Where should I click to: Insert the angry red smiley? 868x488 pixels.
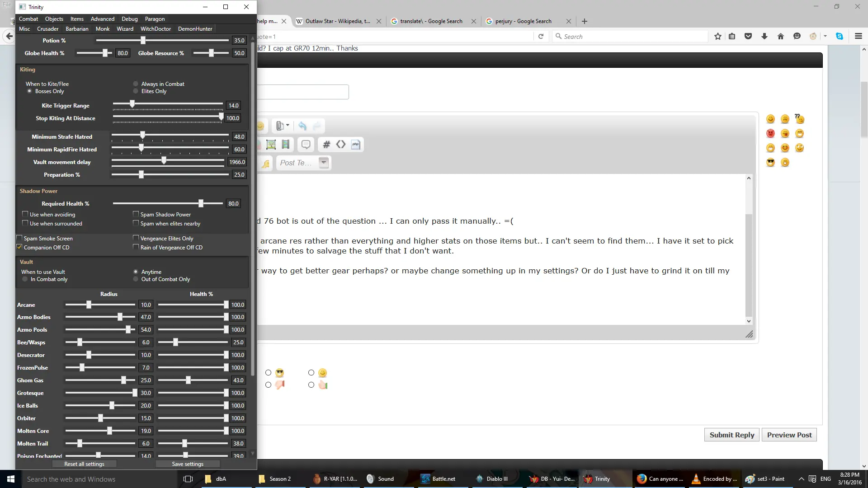(770, 133)
